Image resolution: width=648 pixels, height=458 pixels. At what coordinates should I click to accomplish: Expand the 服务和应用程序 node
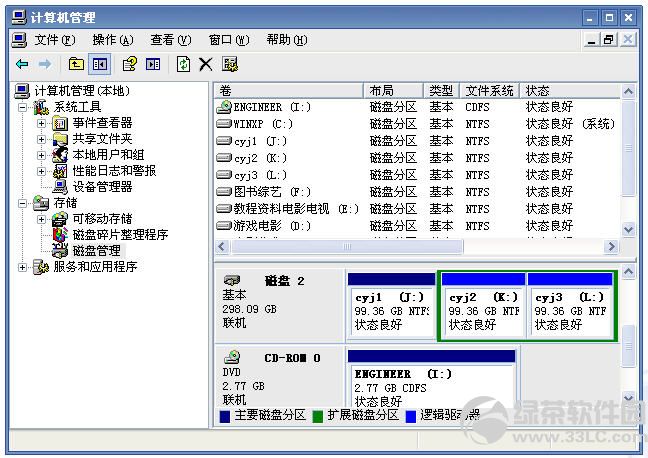[23, 267]
